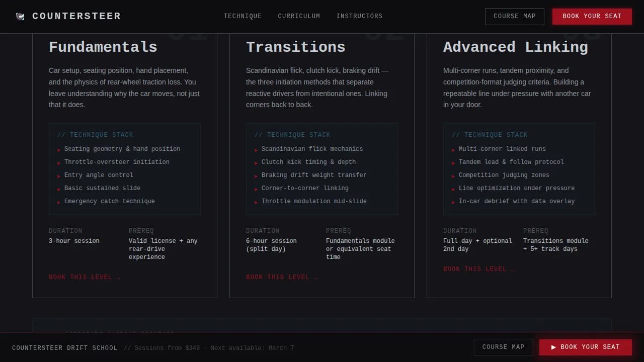Click the Next available March 7 footer text
Image resolution: width=644 pixels, height=362 pixels.
(x=252, y=347)
